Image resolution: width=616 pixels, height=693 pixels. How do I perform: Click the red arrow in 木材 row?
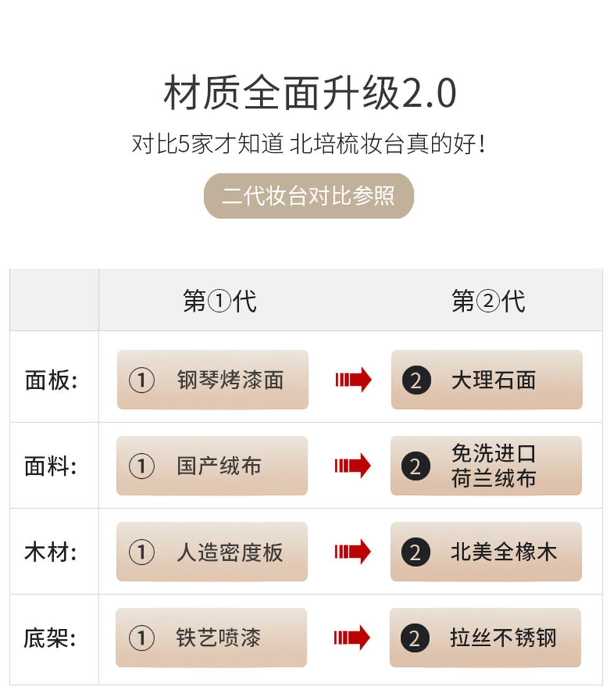click(352, 552)
